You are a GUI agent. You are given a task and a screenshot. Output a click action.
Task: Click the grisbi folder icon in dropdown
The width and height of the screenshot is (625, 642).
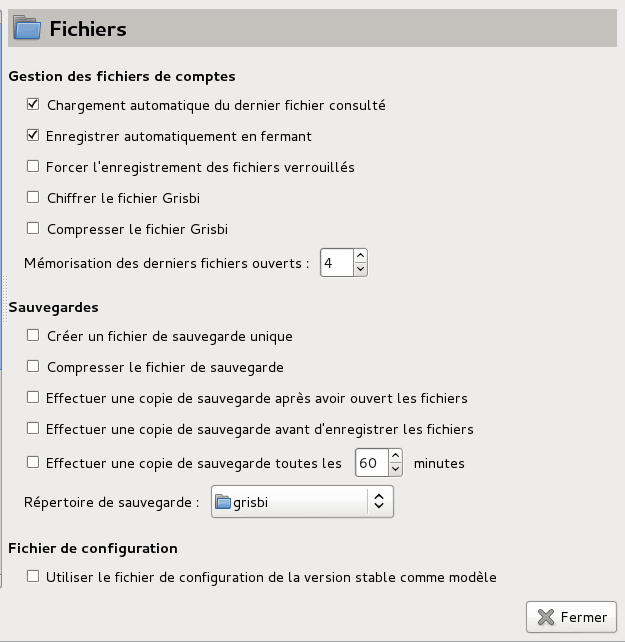coord(223,502)
